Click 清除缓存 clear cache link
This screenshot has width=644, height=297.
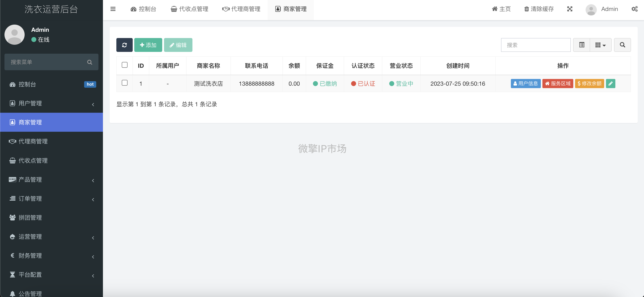tap(539, 9)
